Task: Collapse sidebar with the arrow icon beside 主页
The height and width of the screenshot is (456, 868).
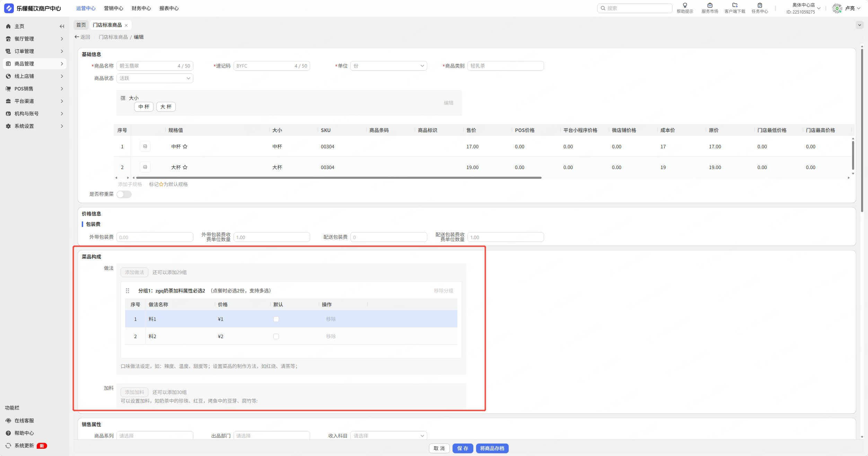Action: point(62,26)
